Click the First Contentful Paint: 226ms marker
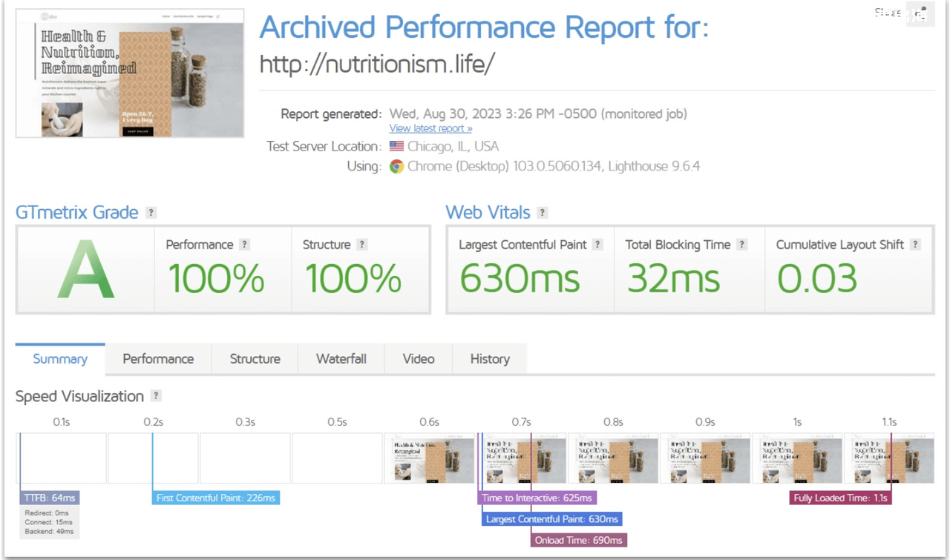This screenshot has height=560, width=950. pyautogui.click(x=216, y=498)
